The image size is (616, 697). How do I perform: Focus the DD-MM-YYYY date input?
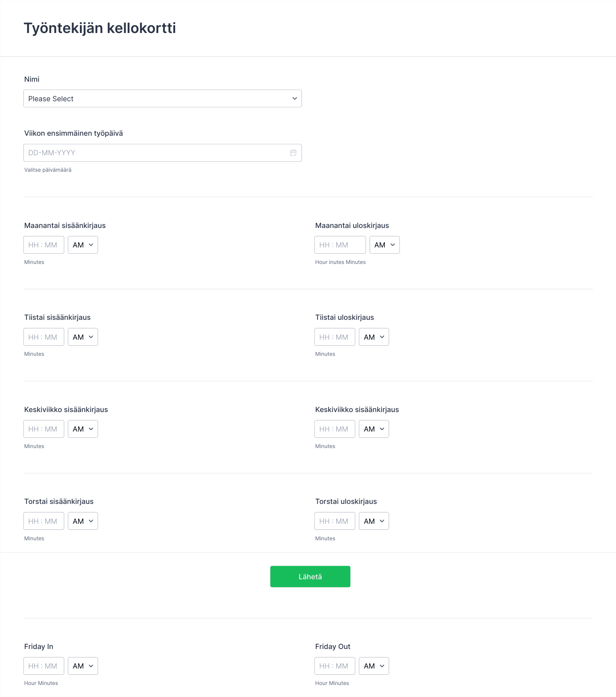point(162,153)
